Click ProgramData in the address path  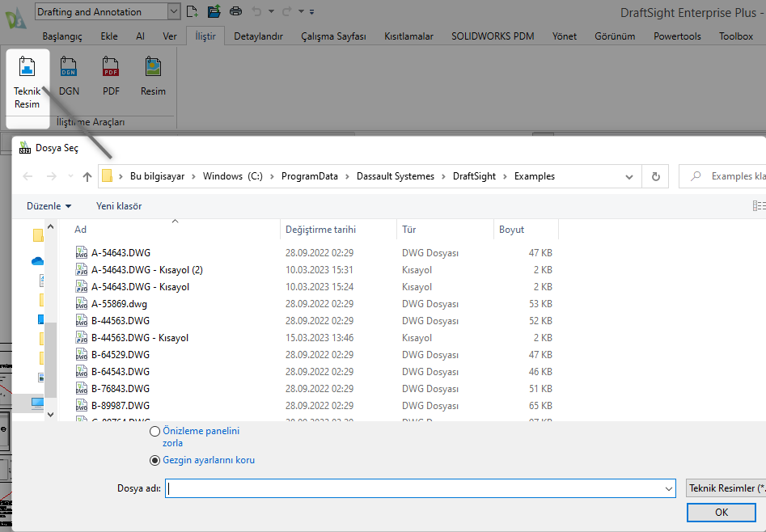310,176
